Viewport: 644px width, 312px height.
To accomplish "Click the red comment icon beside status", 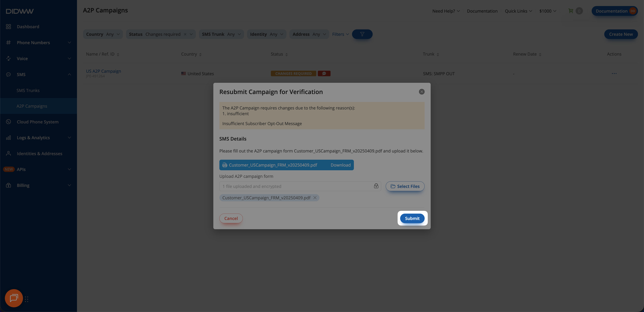I will tap(324, 74).
